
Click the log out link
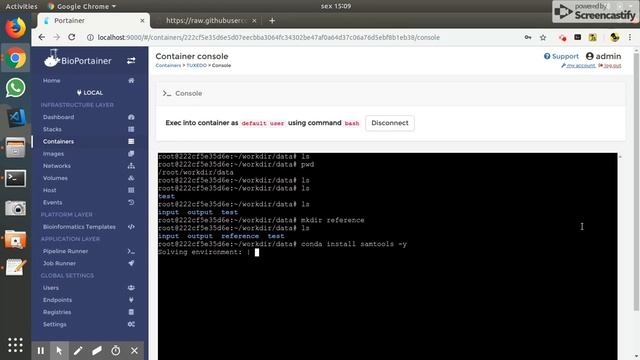click(610, 65)
